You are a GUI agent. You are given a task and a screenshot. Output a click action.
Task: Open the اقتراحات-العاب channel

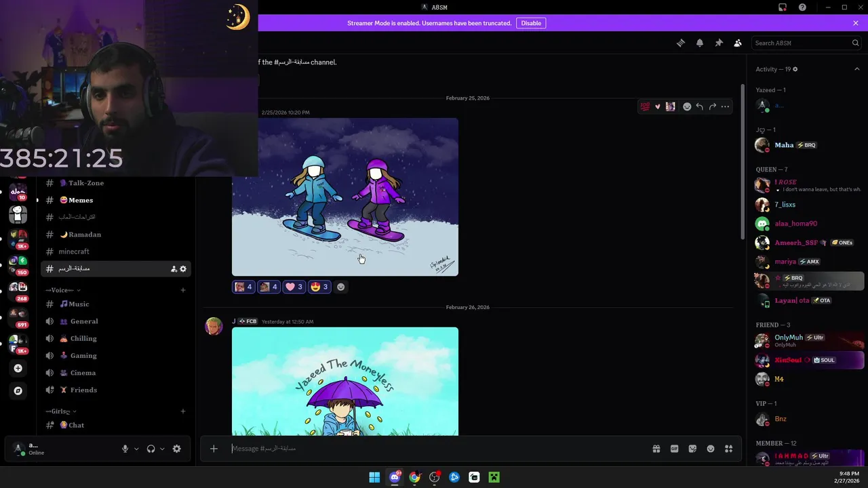(x=115, y=218)
